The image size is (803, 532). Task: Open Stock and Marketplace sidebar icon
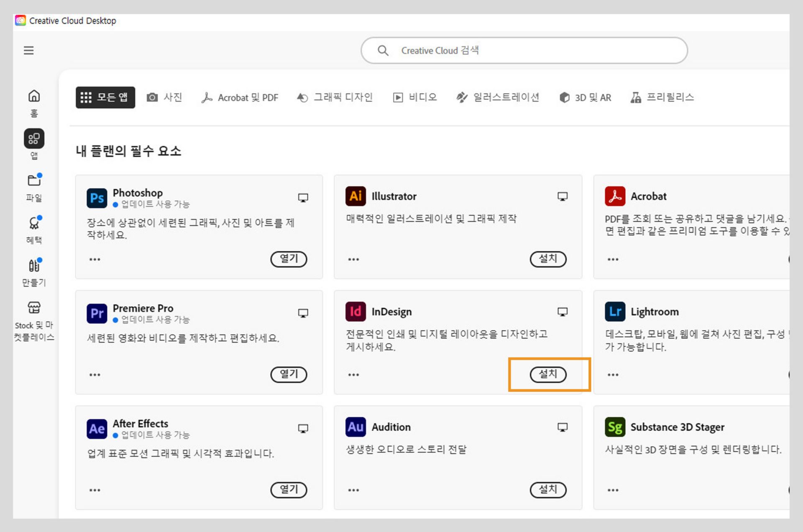(34, 308)
